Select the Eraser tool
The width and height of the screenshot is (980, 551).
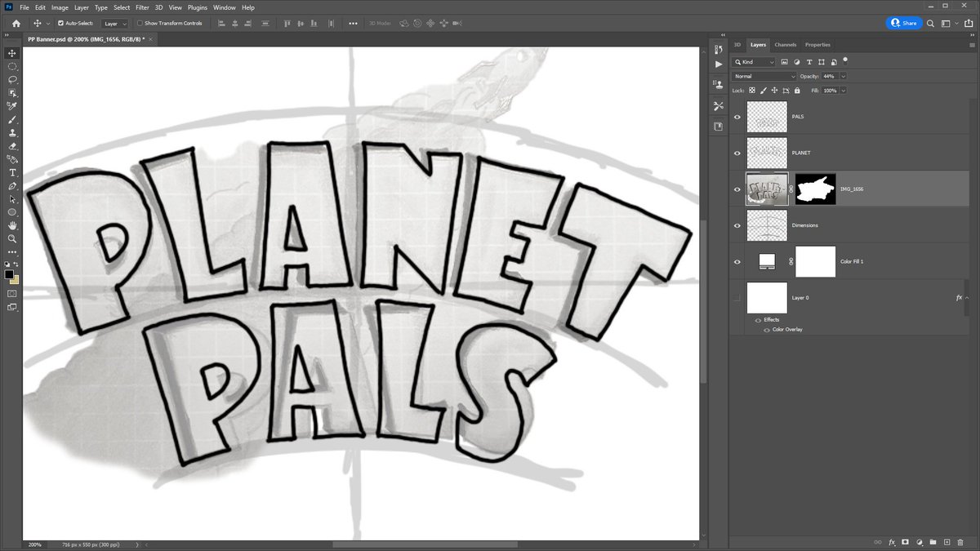click(x=12, y=146)
